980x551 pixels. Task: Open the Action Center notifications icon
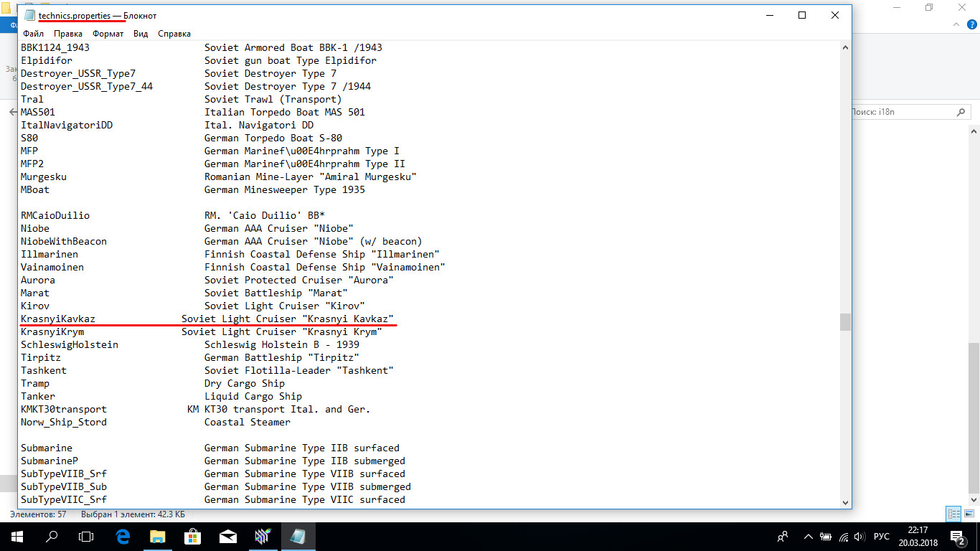[958, 537]
